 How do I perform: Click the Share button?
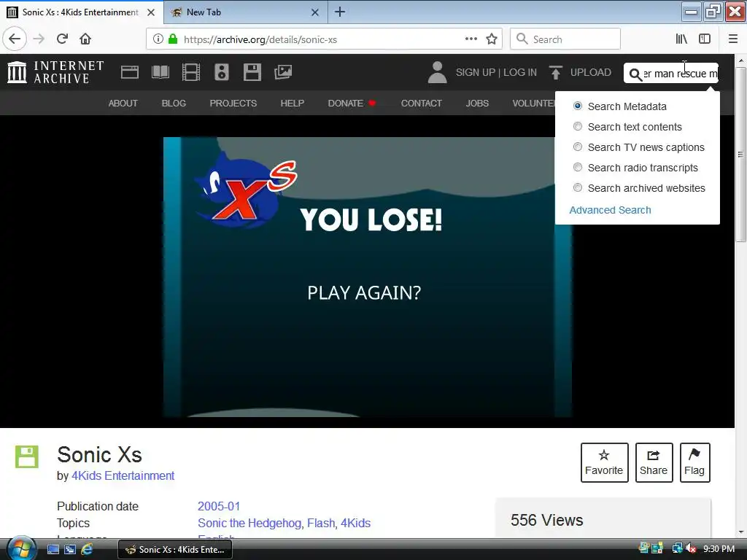(x=654, y=462)
